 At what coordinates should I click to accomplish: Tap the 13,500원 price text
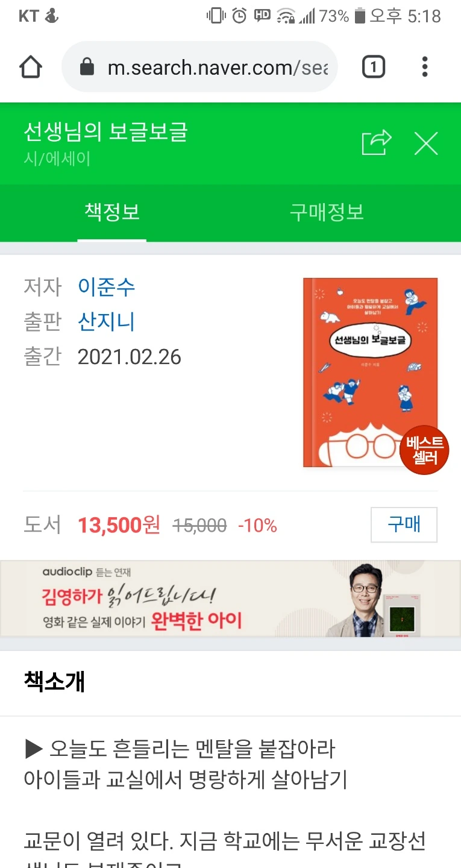pyautogui.click(x=119, y=525)
